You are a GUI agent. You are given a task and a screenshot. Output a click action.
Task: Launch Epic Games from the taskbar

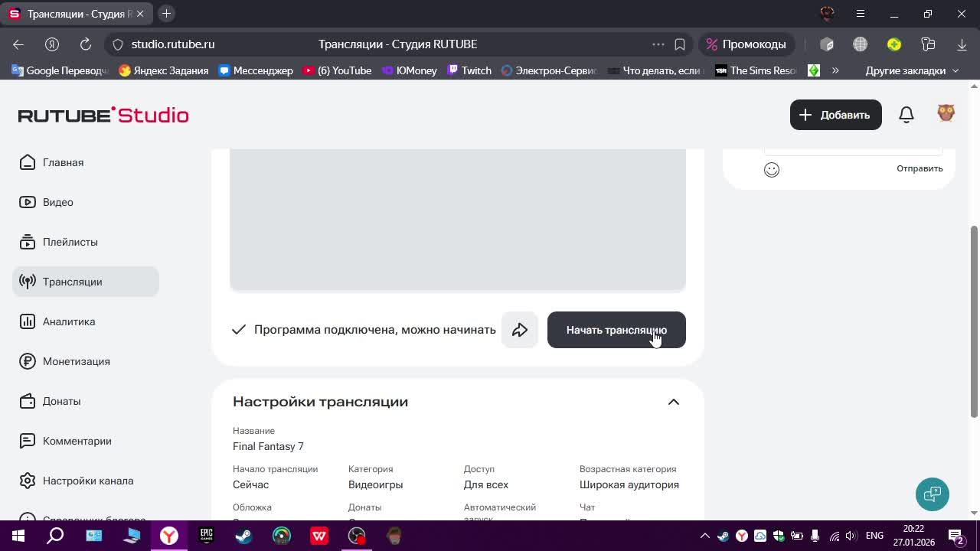(207, 536)
